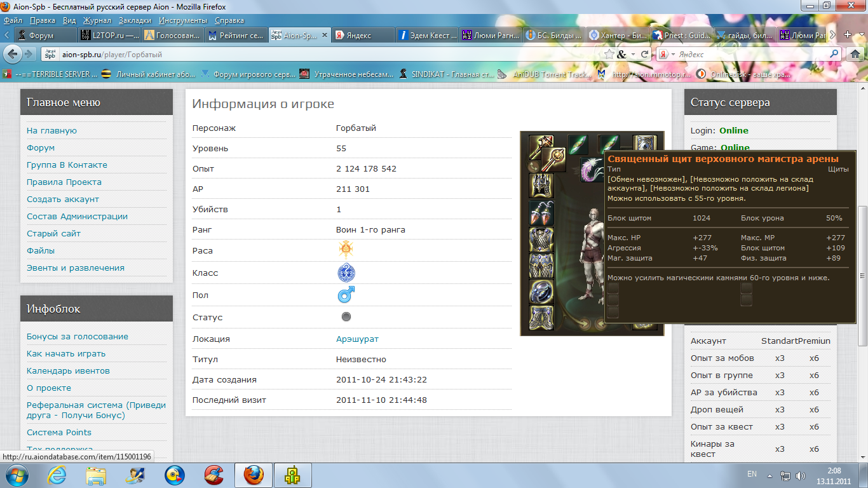
Task: Click the left green feather equipment slot
Action: pyautogui.click(x=578, y=145)
